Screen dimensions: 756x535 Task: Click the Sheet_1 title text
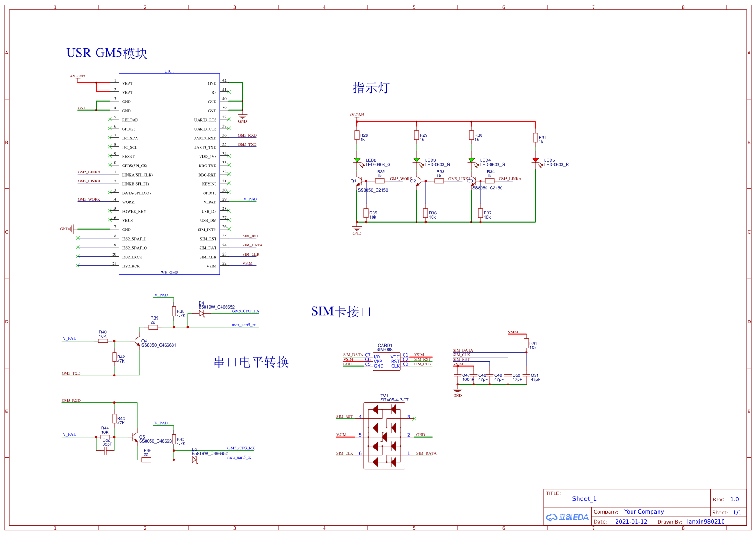coord(583,498)
